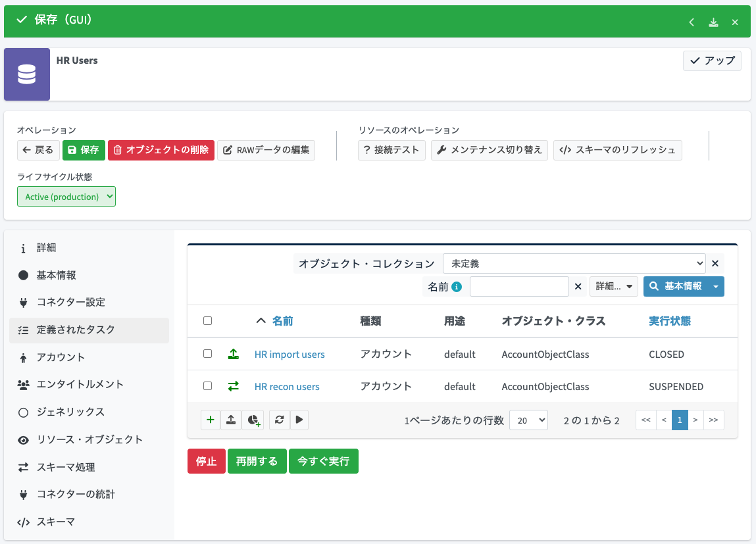Screen dimensions: 756x544
Task: Go back with the 戻る button
Action: 39,151
